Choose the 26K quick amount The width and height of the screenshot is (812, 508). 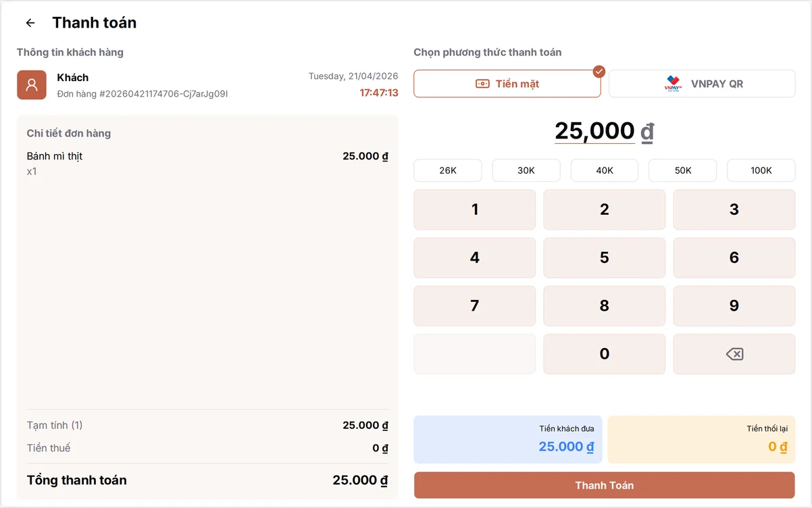coord(448,170)
